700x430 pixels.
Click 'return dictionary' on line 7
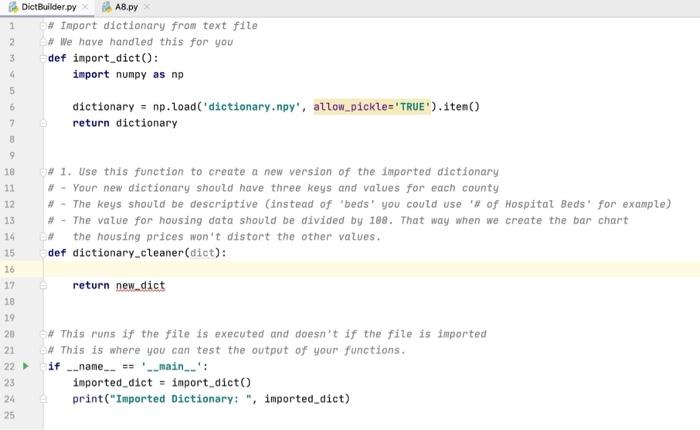pos(125,123)
